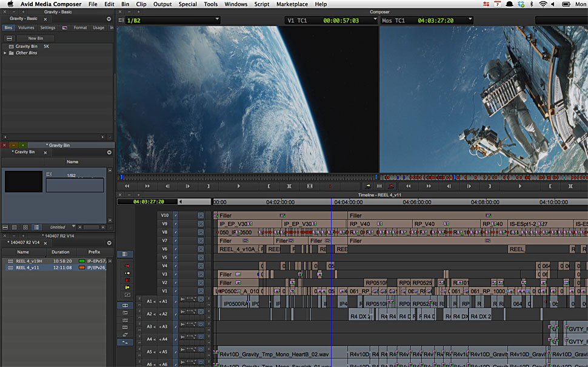Toggle the V10 track monitor icon
The image size is (588, 367).
point(201,215)
